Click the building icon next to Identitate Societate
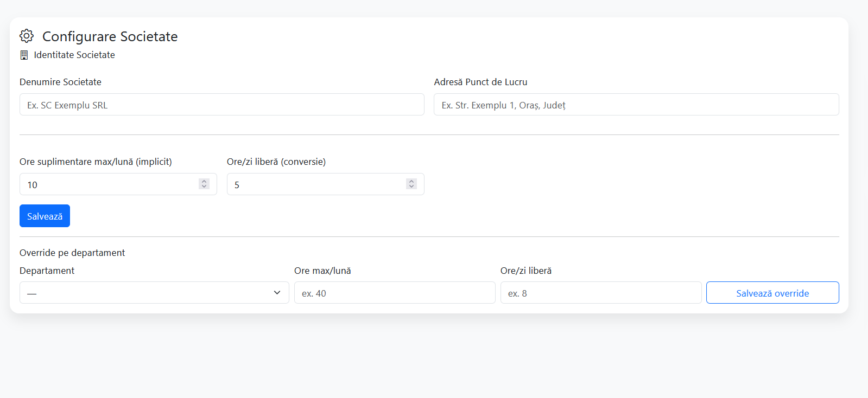Viewport: 868px width, 398px height. coord(24,55)
